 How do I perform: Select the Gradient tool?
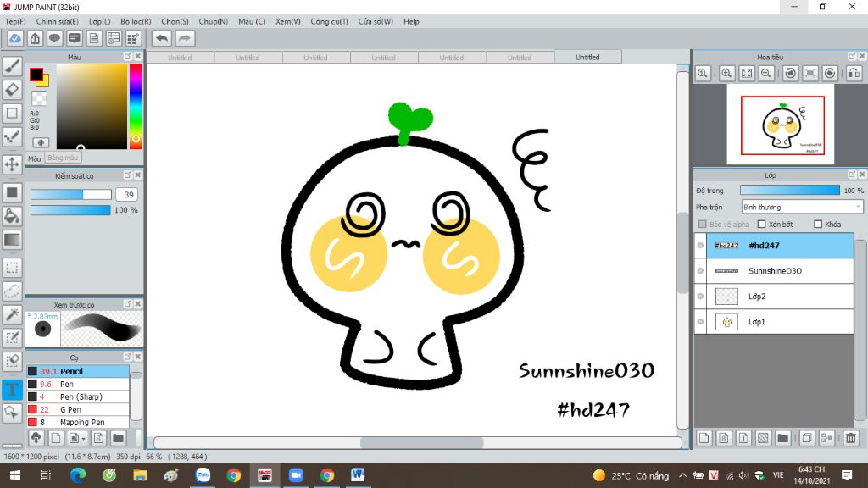coord(12,240)
